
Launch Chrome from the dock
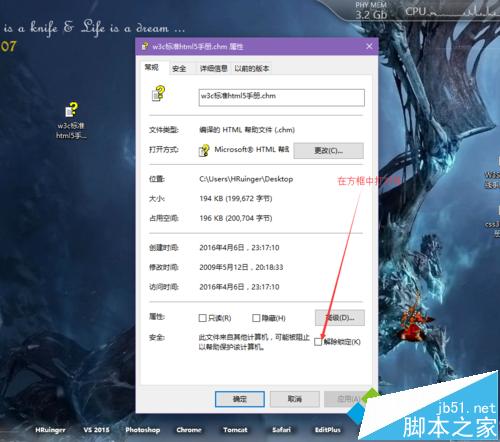click(x=189, y=430)
